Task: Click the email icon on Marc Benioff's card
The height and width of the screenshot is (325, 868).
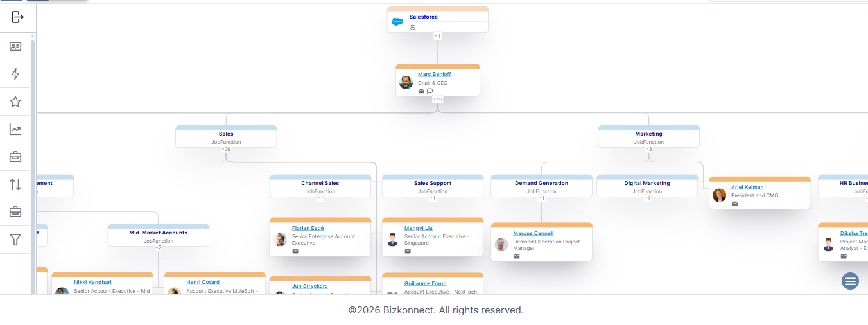Action: pos(421,91)
